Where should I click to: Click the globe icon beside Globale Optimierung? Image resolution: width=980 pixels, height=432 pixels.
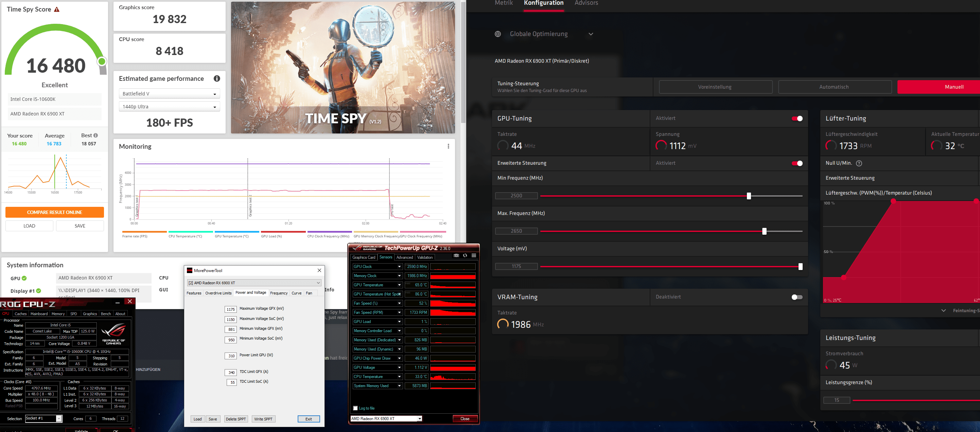click(497, 34)
